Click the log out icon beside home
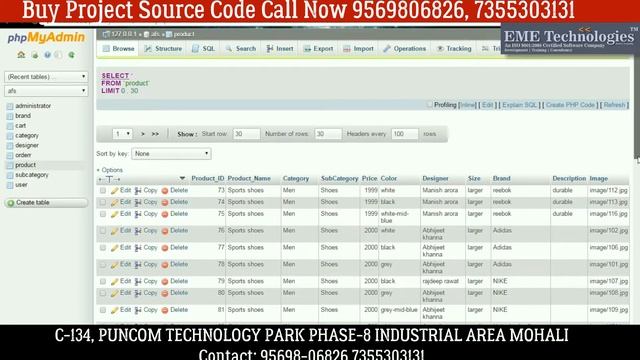The height and width of the screenshot is (360, 640). (x=35, y=55)
